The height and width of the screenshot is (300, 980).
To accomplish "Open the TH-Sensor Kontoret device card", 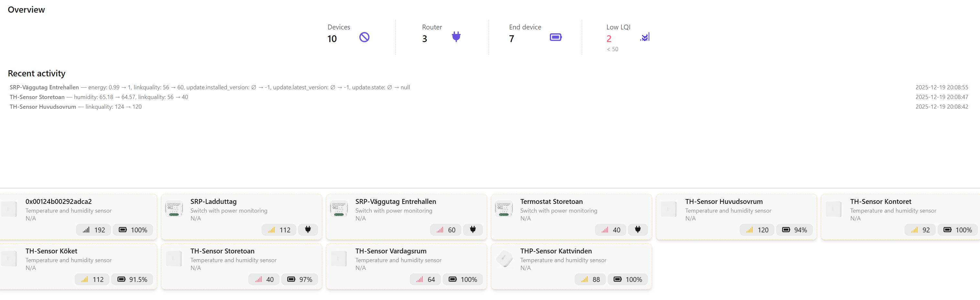I will click(900, 217).
